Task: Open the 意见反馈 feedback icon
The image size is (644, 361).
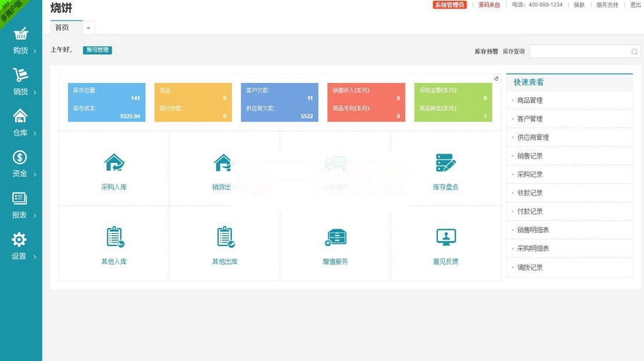Action: (x=445, y=237)
